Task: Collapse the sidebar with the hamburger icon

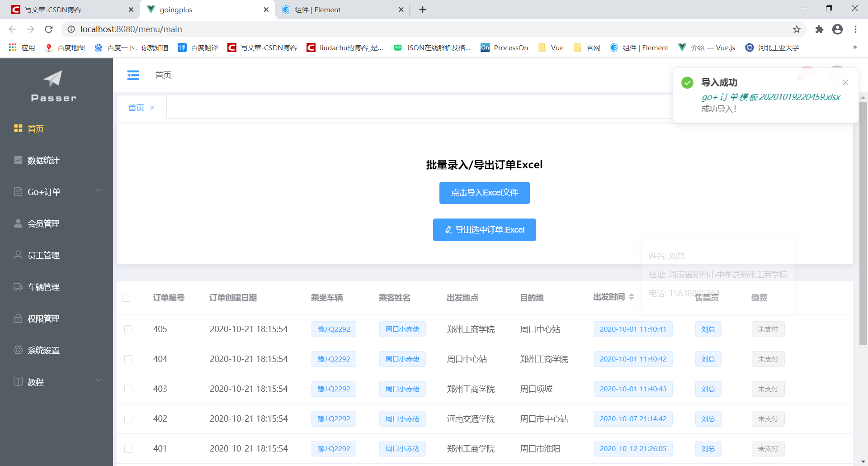Action: tap(133, 75)
